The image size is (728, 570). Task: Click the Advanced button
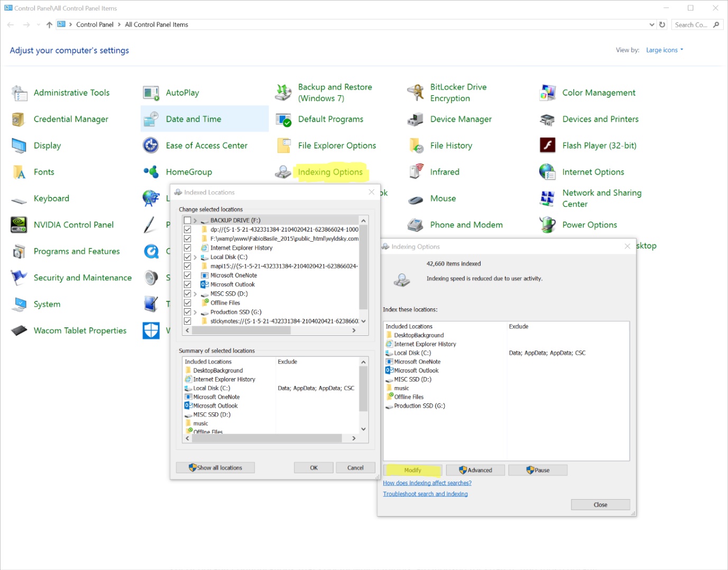[x=475, y=470]
